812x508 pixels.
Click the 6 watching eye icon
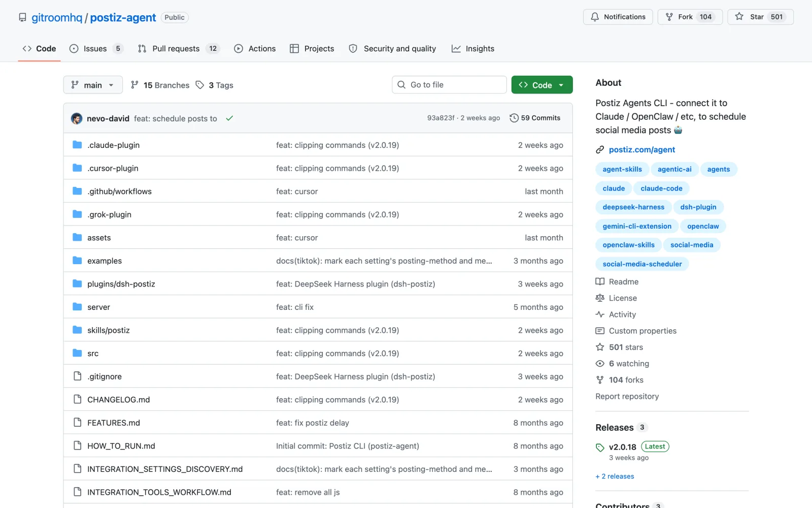[600, 364]
